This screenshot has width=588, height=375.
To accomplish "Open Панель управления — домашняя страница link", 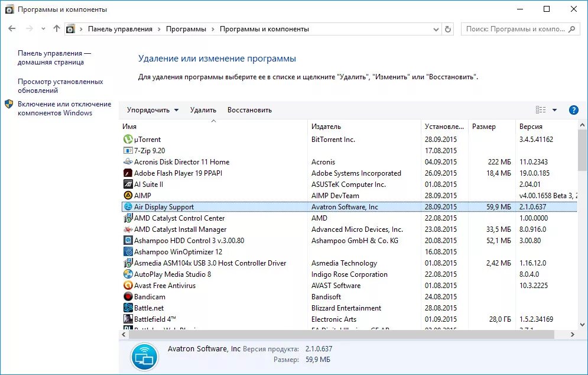I will click(54, 58).
